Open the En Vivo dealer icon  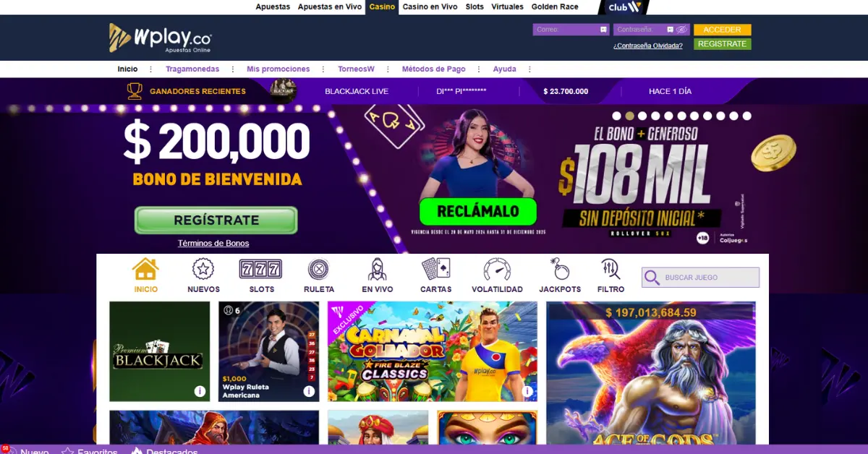pos(378,270)
